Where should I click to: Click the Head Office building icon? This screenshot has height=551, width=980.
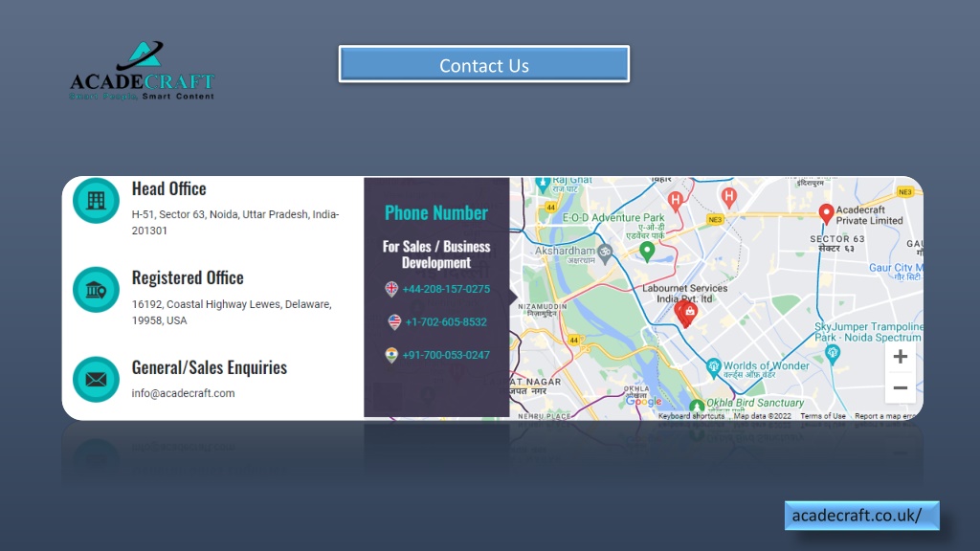[x=96, y=201]
